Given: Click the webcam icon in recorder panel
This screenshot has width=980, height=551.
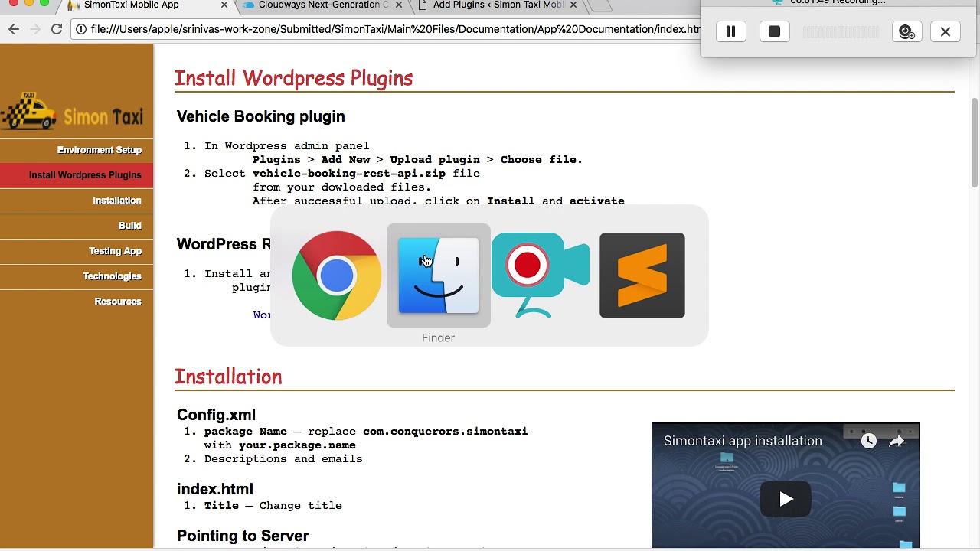Looking at the screenshot, I should 906,31.
